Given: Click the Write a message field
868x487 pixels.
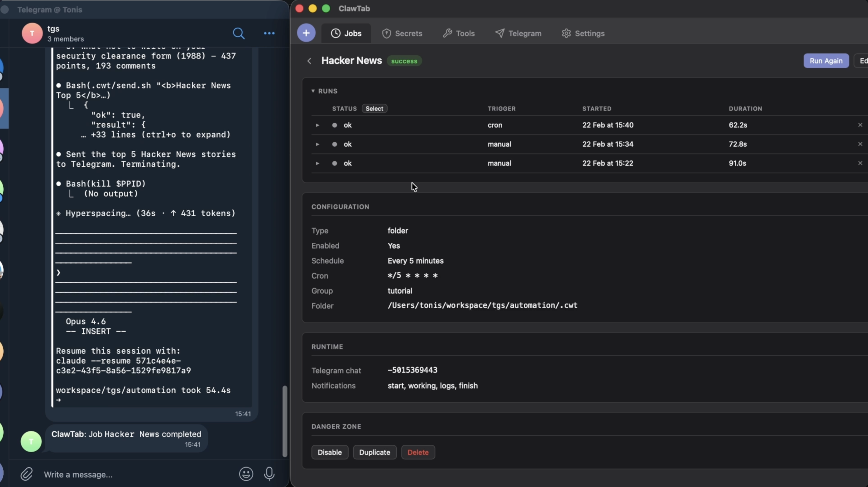Looking at the screenshot, I should pyautogui.click(x=101, y=474).
